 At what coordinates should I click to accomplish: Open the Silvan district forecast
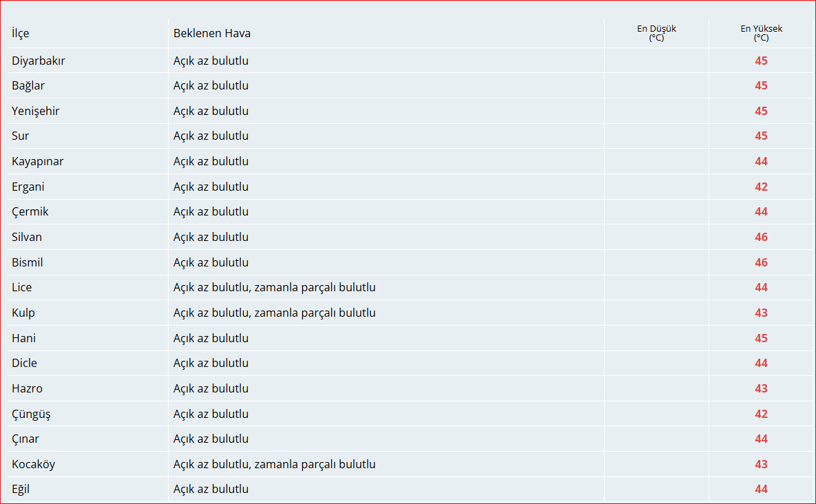27,237
